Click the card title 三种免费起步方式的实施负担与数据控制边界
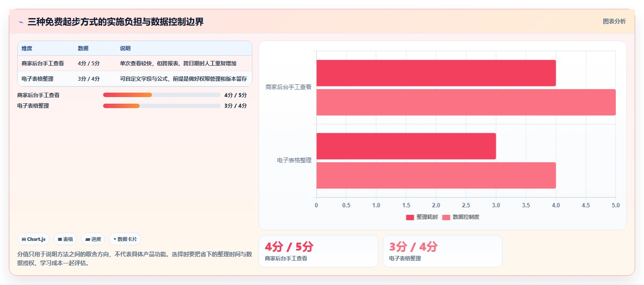644x285 pixels. (x=116, y=22)
